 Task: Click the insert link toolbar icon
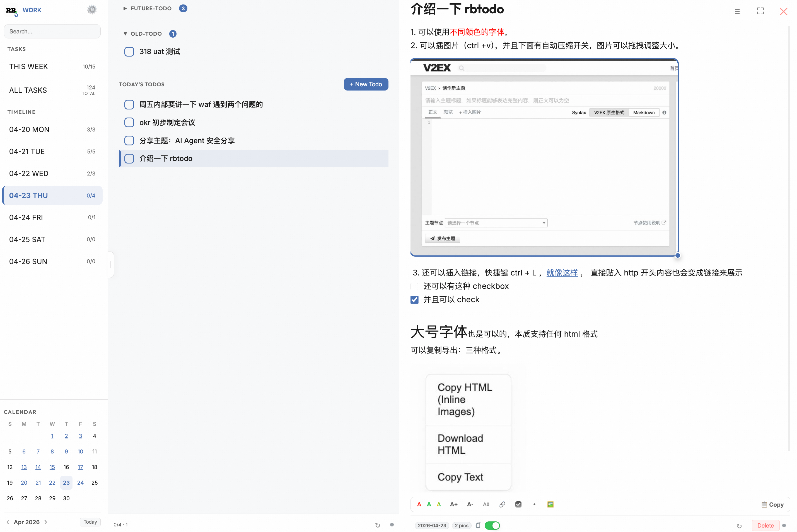pos(502,504)
